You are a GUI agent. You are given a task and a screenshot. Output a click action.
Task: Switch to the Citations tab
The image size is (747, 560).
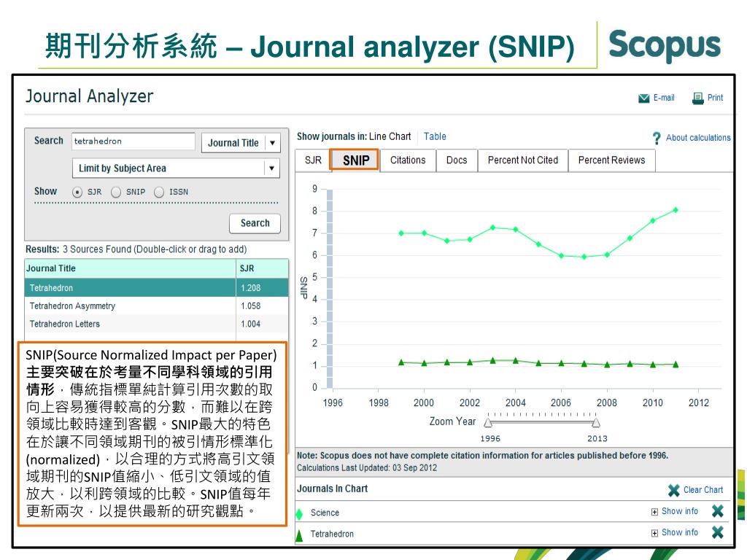(408, 160)
